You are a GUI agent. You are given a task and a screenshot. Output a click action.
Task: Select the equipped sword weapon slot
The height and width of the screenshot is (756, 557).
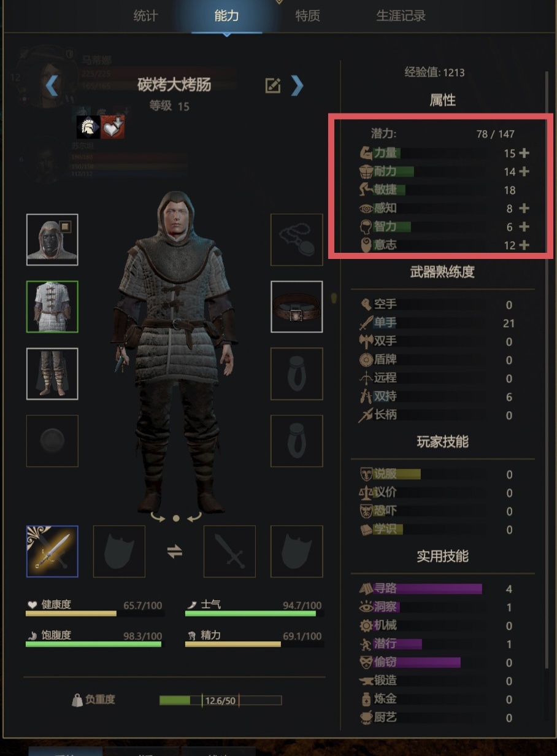pos(52,552)
